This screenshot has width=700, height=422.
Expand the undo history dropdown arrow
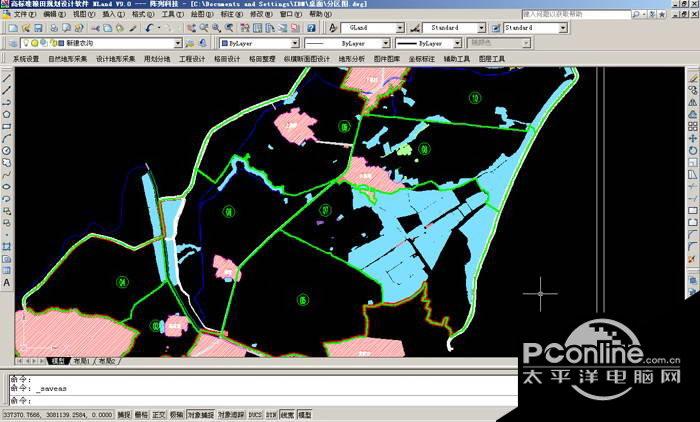point(158,28)
